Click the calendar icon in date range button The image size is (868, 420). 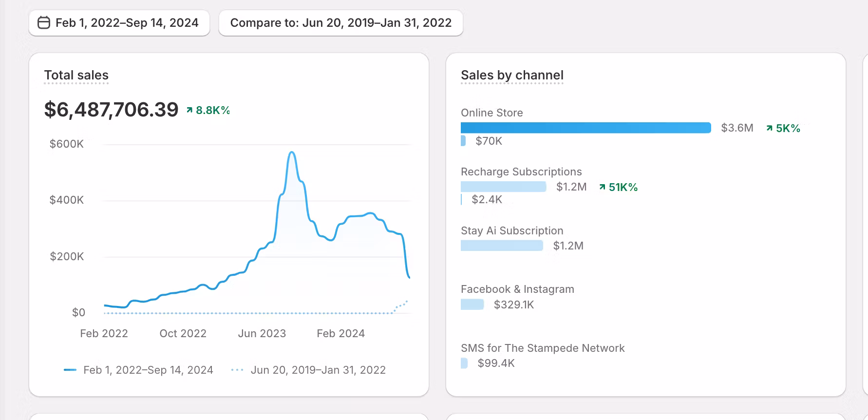coord(44,23)
